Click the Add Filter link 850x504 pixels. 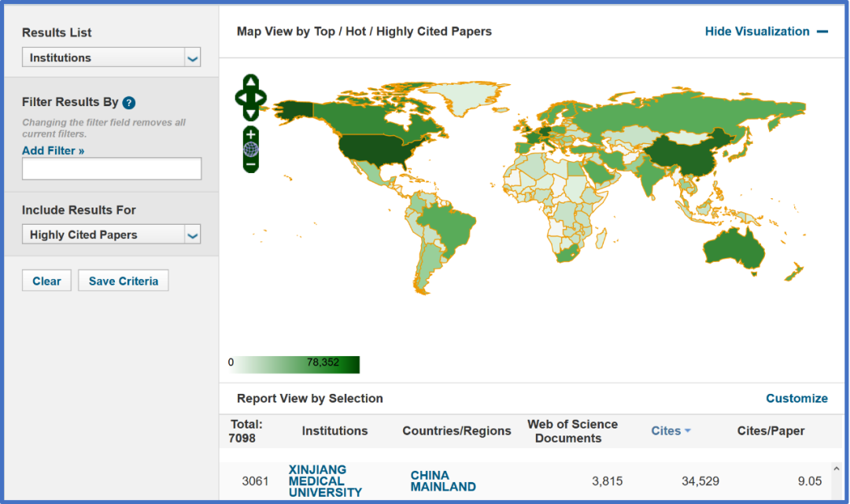(x=53, y=150)
